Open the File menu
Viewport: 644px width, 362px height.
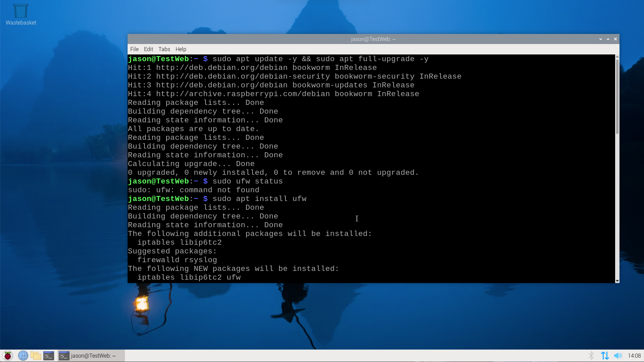[x=134, y=49]
